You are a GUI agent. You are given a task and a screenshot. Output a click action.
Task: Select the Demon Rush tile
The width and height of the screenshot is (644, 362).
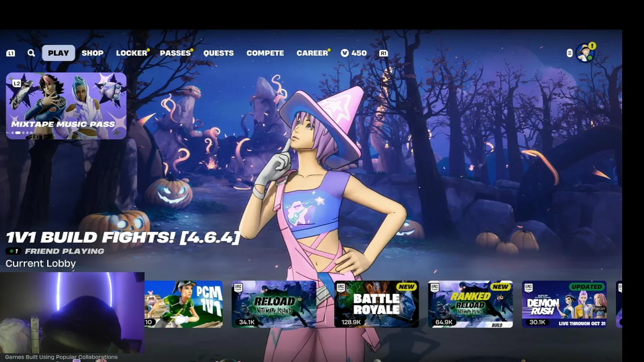[x=564, y=304]
